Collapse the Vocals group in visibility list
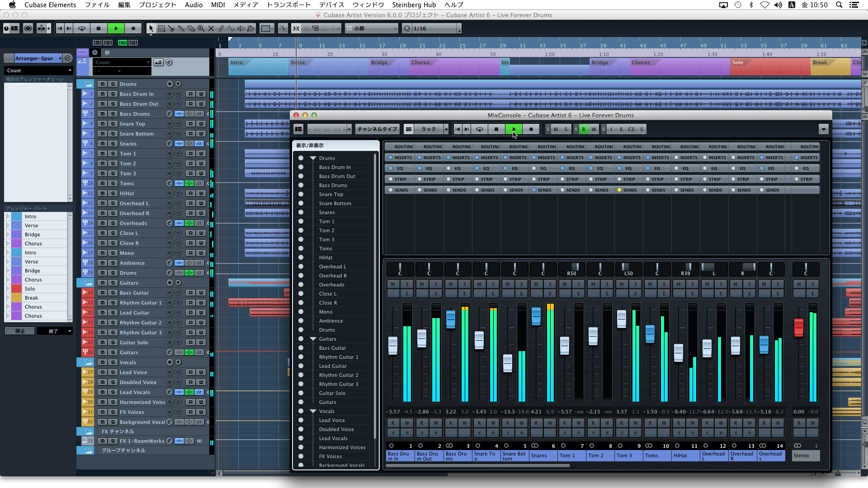Viewport: 868px width, 488px height. coord(313,411)
